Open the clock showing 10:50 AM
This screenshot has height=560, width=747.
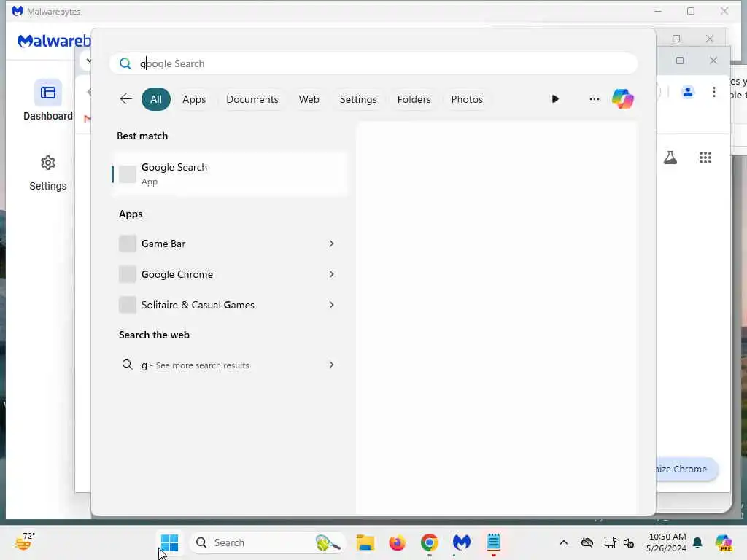(x=667, y=542)
